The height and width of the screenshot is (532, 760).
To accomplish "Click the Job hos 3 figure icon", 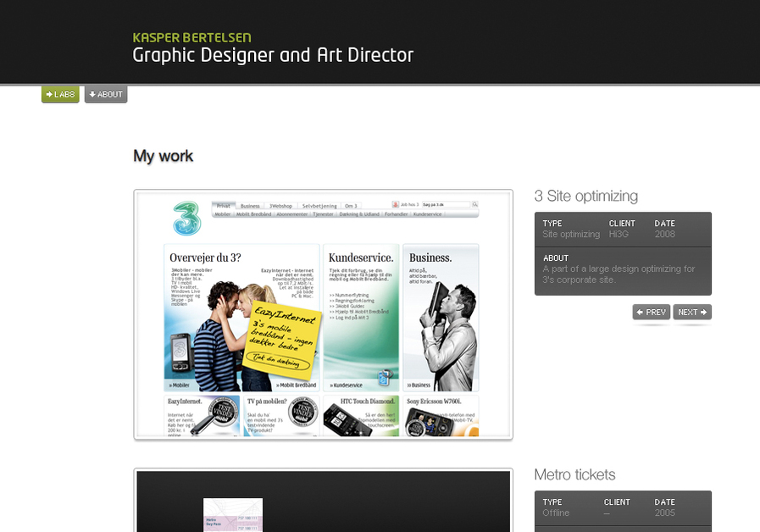I will point(396,204).
